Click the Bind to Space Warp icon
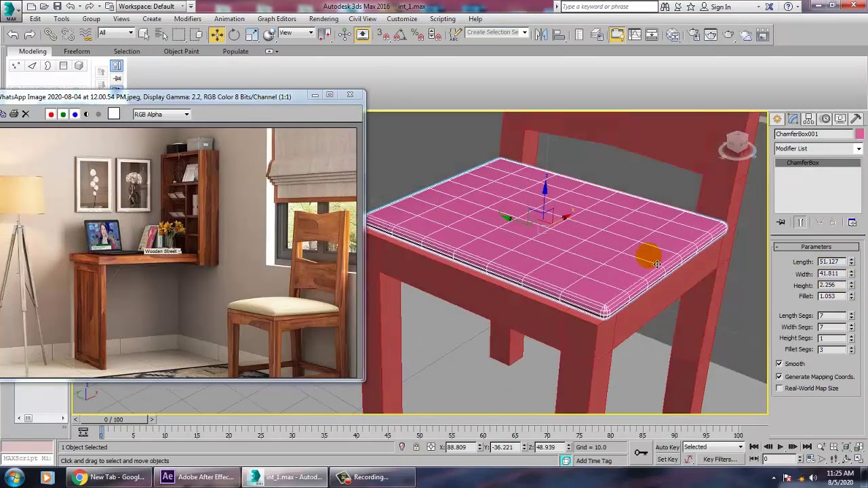The image size is (868, 488). click(x=85, y=35)
